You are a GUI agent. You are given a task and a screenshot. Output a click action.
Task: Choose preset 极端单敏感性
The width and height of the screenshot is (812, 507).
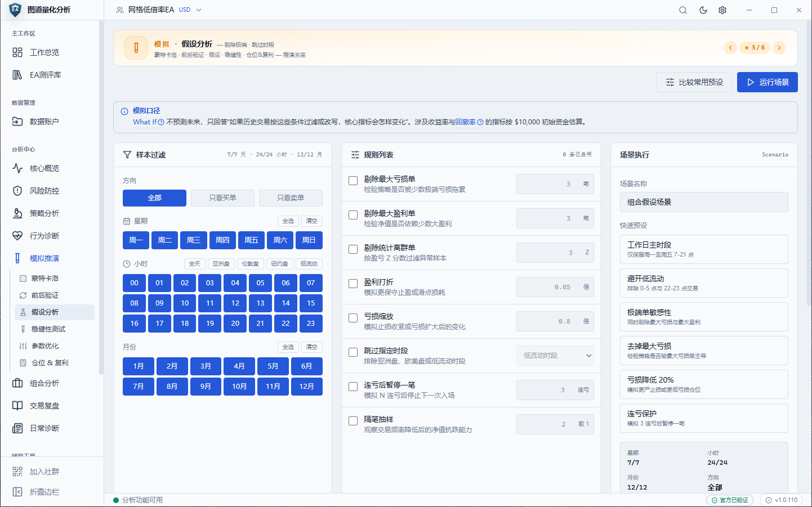(x=704, y=317)
